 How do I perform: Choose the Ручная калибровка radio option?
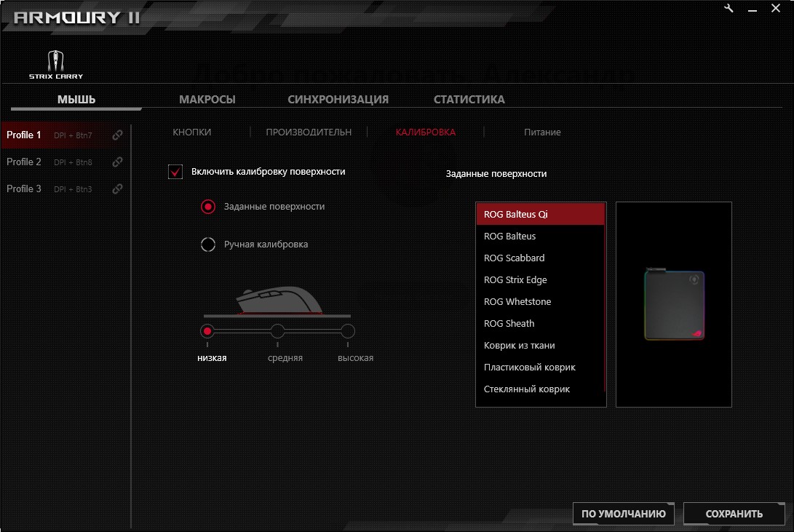tap(208, 245)
